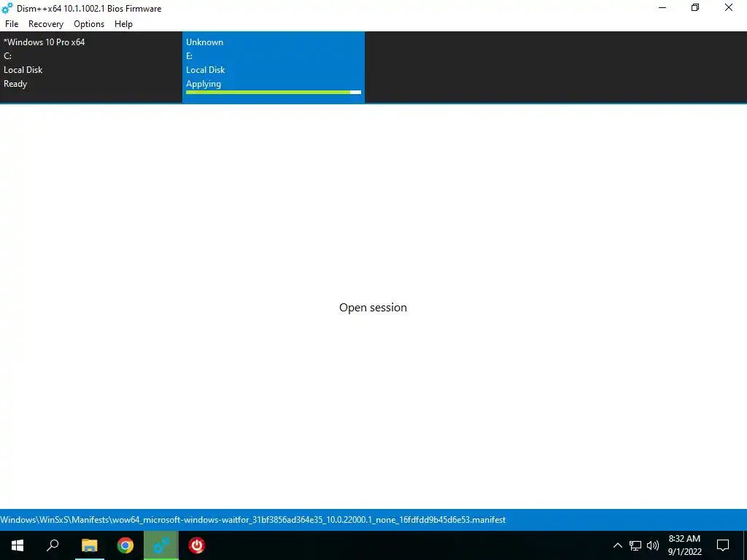Screen dimensions: 747x560
Task: Open the Help menu
Action: 123,24
